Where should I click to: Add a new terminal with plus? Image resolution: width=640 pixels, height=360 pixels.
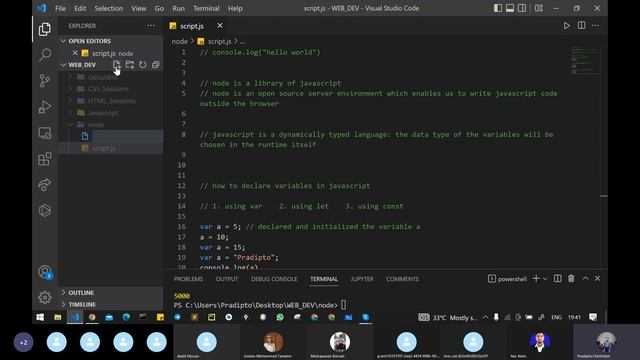tap(536, 279)
